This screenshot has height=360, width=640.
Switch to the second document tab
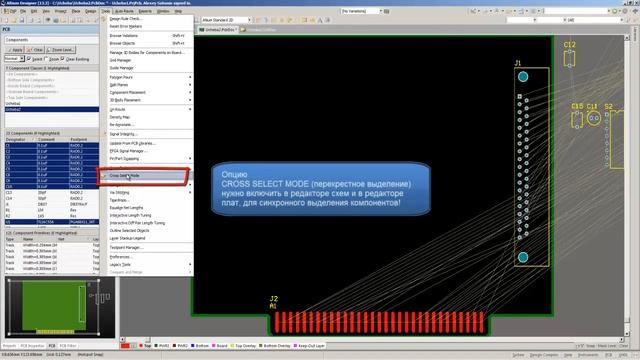pos(259,30)
